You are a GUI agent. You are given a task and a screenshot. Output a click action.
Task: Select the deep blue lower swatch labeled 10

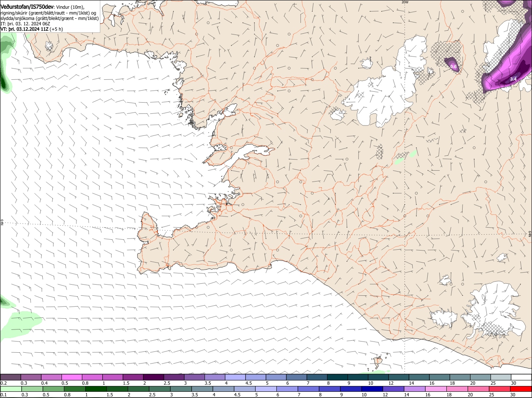click(372, 389)
